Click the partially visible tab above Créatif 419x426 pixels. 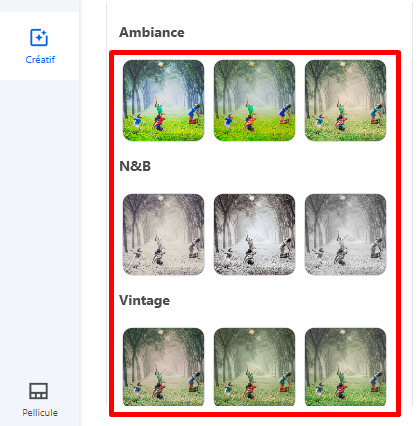pyautogui.click(x=39, y=6)
